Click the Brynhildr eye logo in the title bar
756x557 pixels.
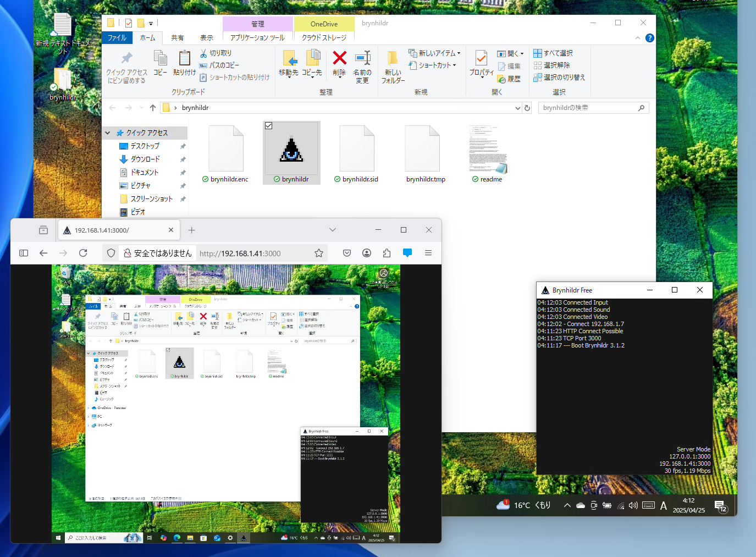(x=545, y=290)
